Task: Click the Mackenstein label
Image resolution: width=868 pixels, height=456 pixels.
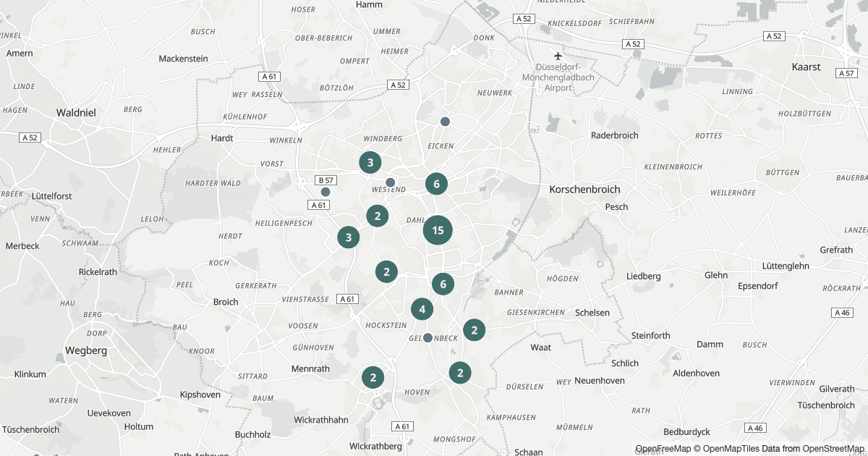Action: click(x=183, y=59)
